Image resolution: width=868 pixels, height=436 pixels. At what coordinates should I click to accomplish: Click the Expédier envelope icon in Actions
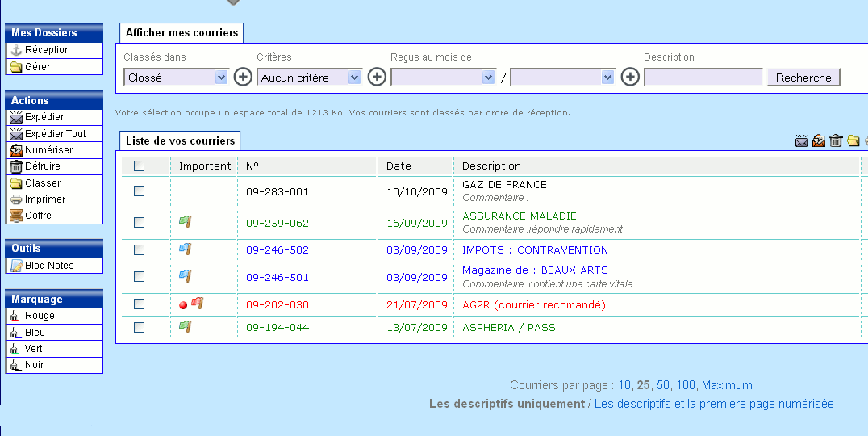coord(15,117)
